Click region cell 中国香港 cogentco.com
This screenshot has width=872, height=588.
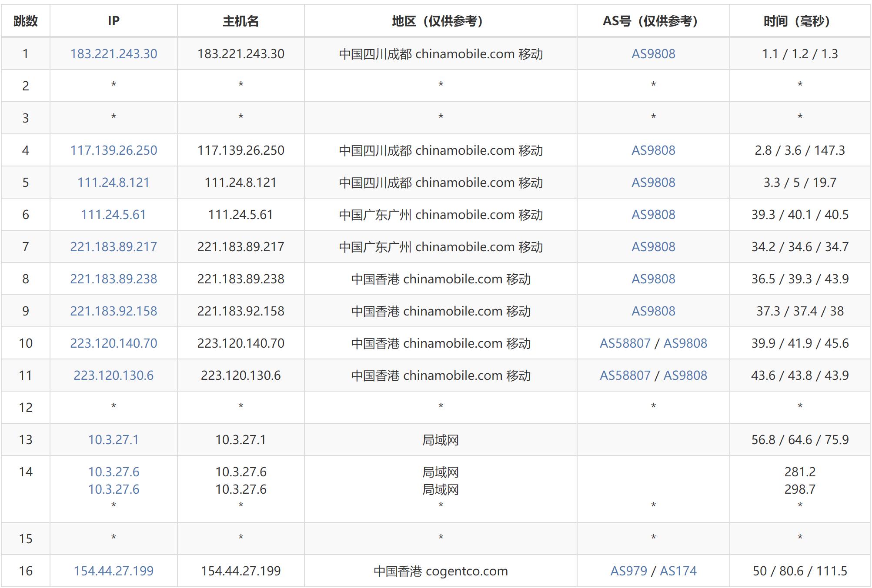(x=441, y=571)
